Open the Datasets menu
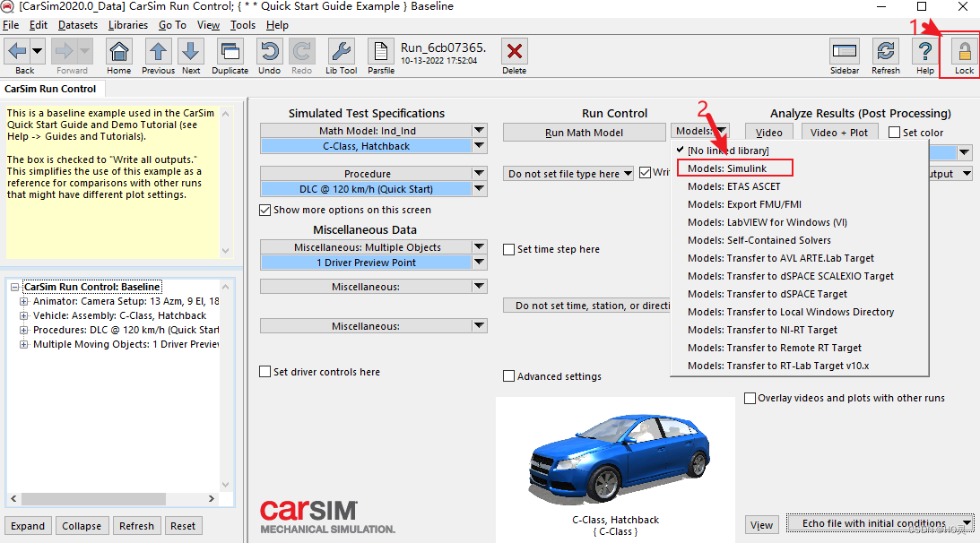 coord(77,25)
